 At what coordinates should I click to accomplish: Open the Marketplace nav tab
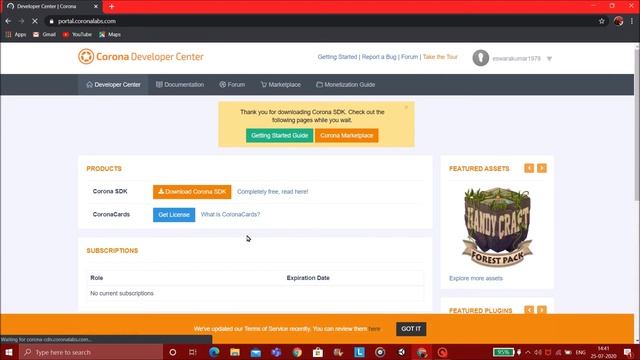[280, 84]
